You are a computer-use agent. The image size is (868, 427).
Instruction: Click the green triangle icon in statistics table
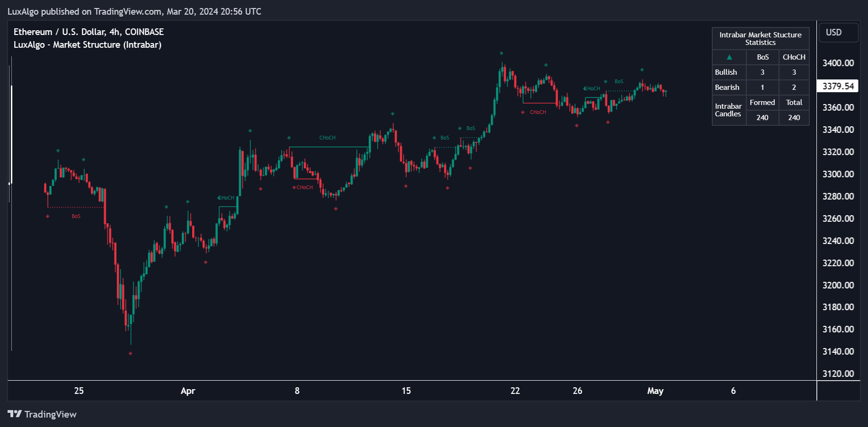point(729,57)
